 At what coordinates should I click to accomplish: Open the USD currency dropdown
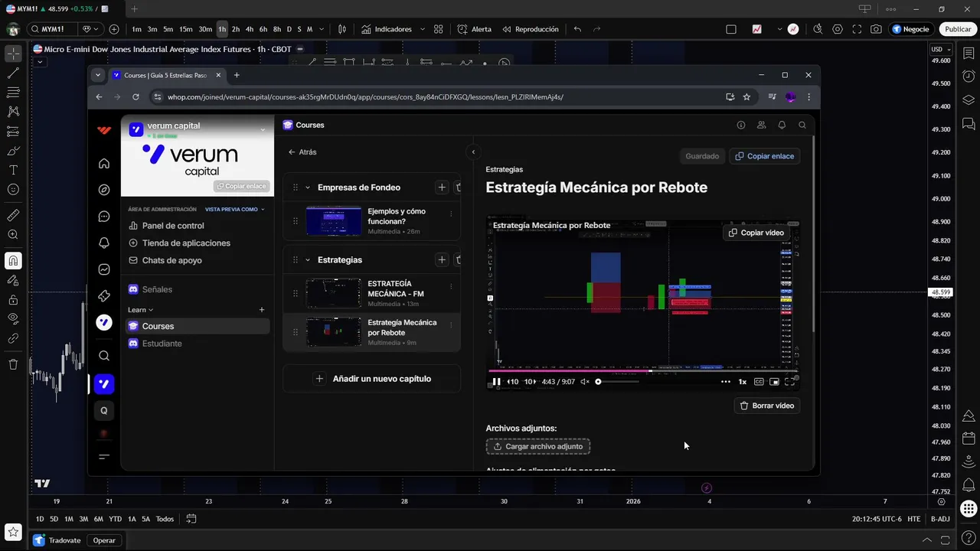(940, 50)
